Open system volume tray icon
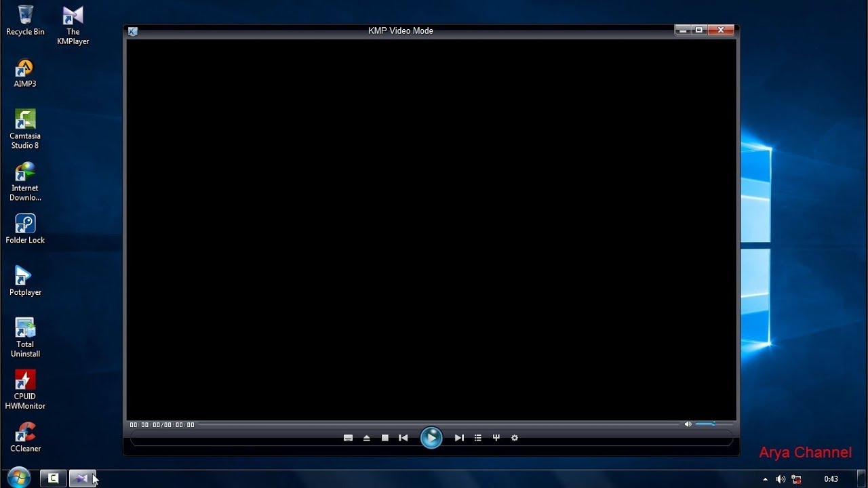The width and height of the screenshot is (868, 488). point(781,479)
